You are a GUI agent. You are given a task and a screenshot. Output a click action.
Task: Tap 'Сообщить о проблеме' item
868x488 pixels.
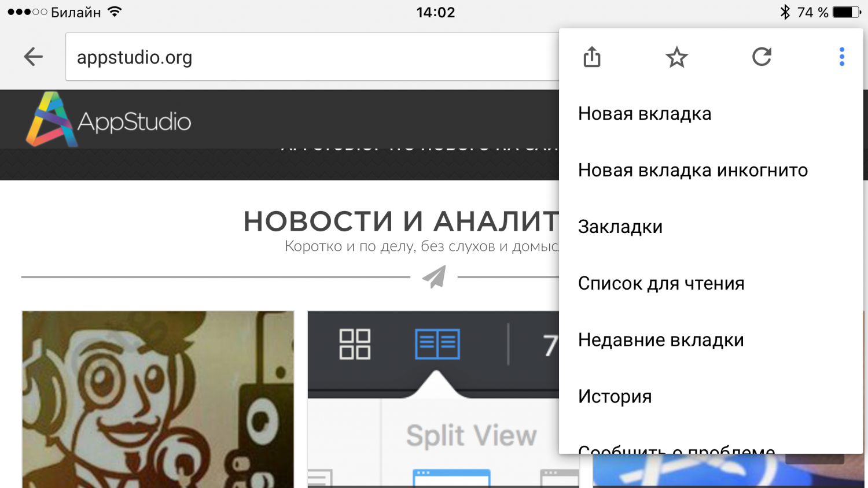point(676,448)
